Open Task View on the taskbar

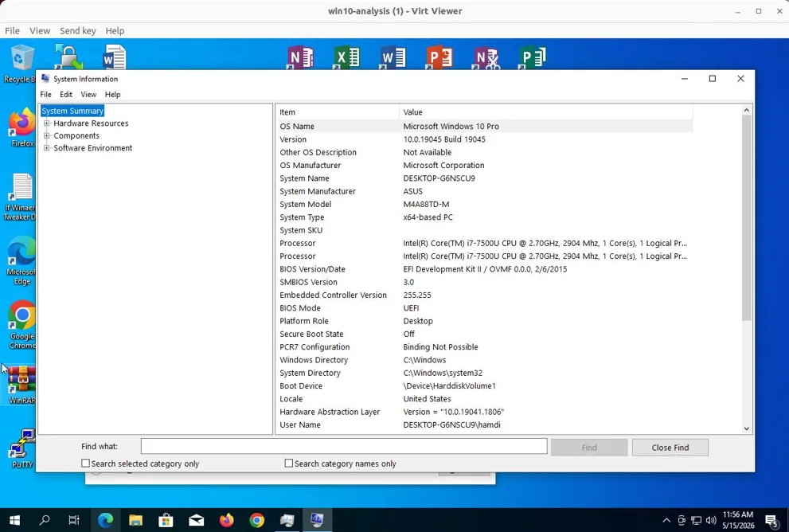(x=74, y=520)
